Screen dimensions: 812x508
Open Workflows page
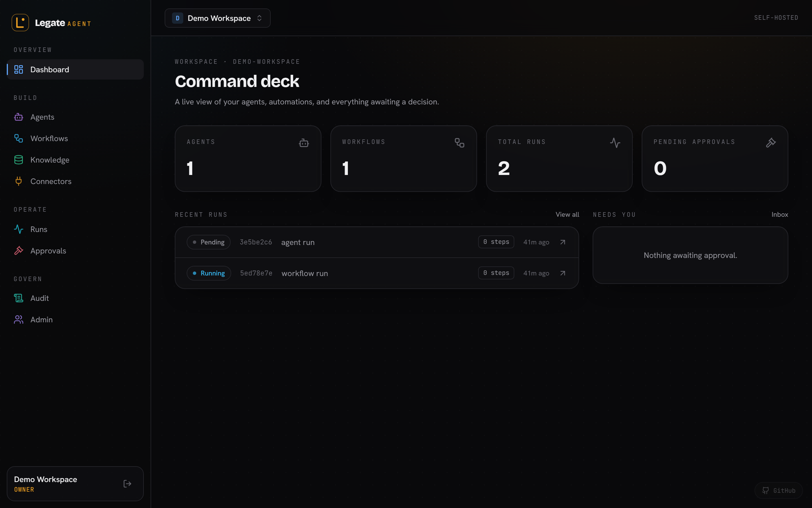75,138
